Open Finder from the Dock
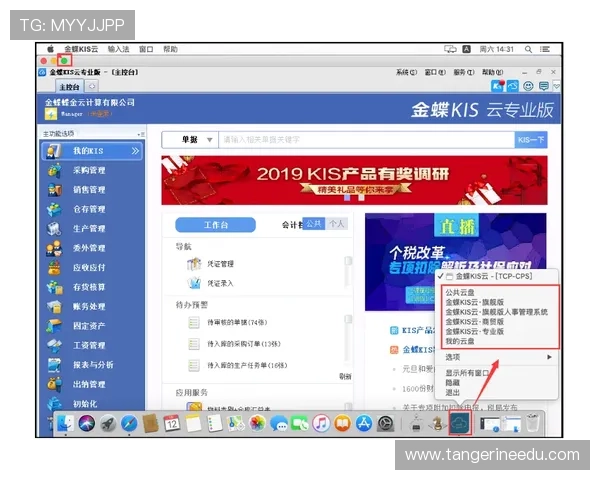Screen dimensions: 600x480 point(65,424)
